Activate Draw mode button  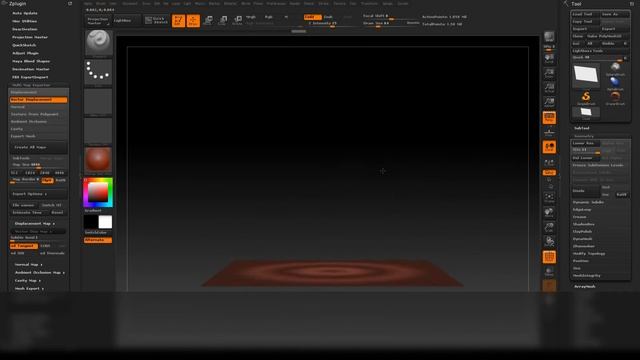coord(193,20)
